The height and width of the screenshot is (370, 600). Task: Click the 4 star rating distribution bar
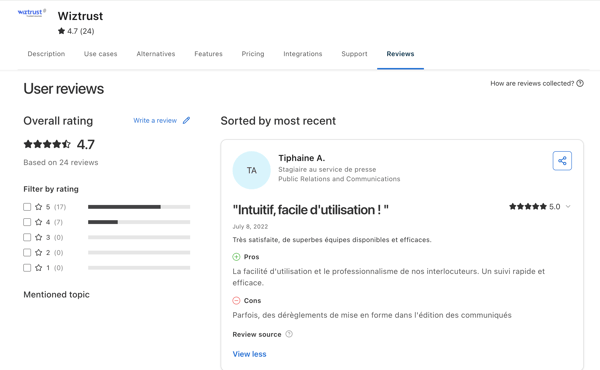pyautogui.click(x=139, y=222)
